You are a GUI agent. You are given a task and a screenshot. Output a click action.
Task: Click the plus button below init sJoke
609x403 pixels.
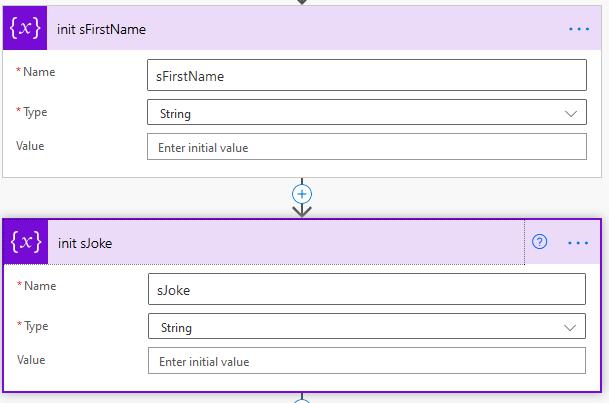click(302, 400)
